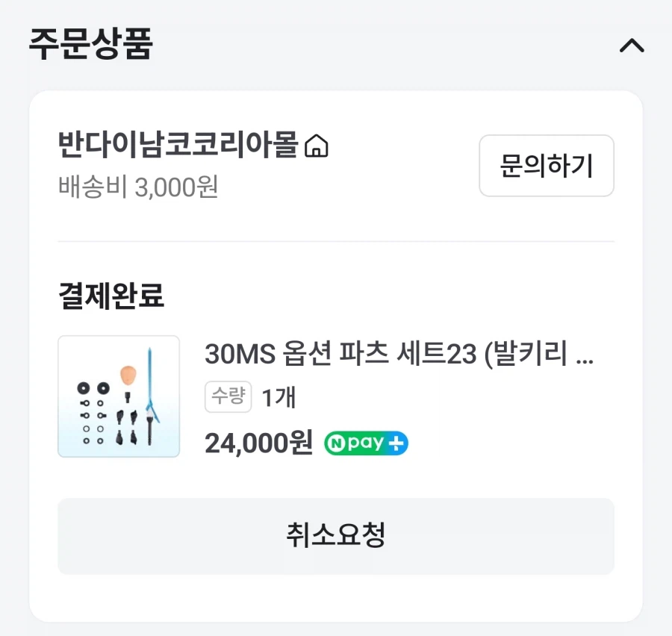Select the 24,000원 price text

256,443
